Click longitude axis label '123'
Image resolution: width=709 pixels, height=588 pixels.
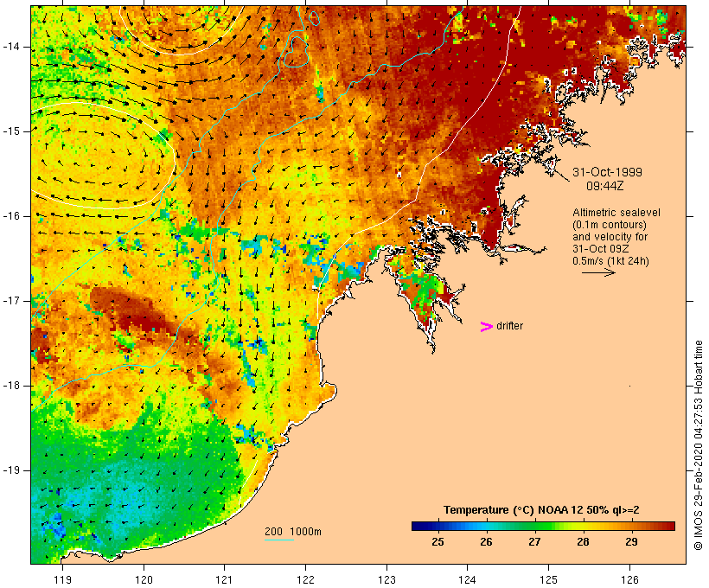386,579
